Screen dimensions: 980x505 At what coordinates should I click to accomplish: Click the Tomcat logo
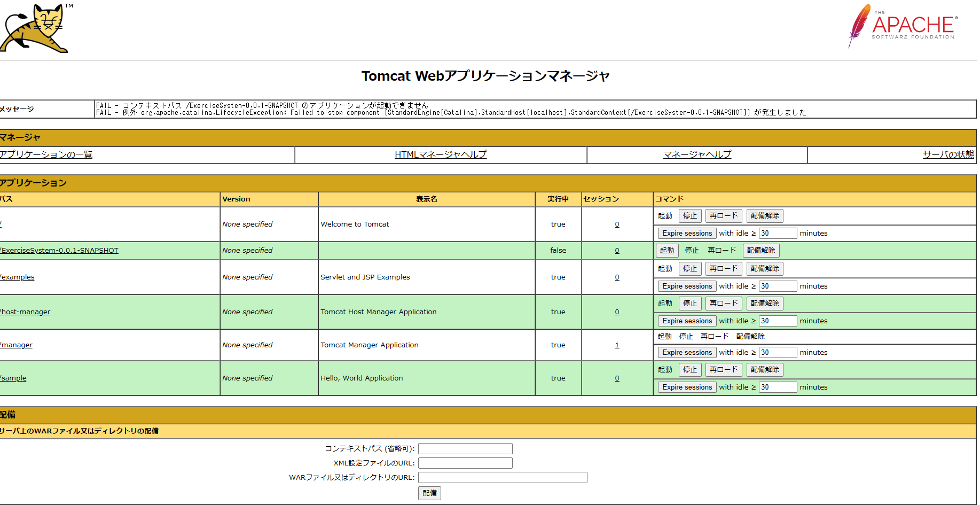pyautogui.click(x=35, y=28)
